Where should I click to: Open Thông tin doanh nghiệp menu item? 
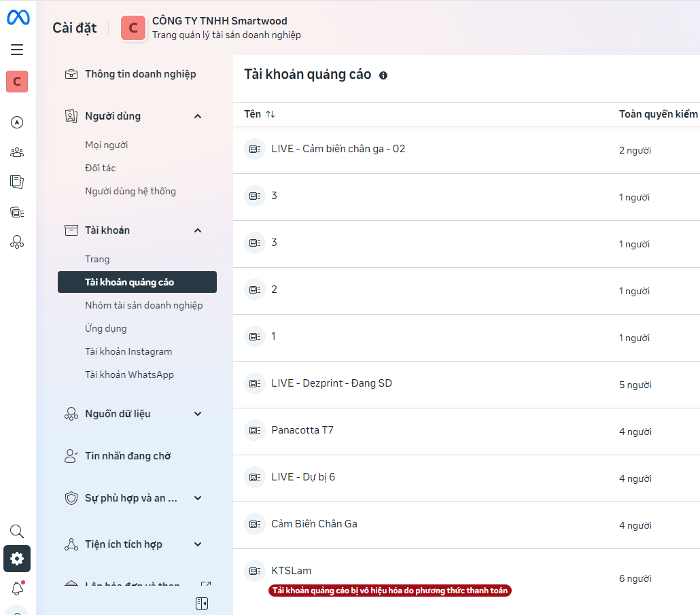[x=140, y=74]
